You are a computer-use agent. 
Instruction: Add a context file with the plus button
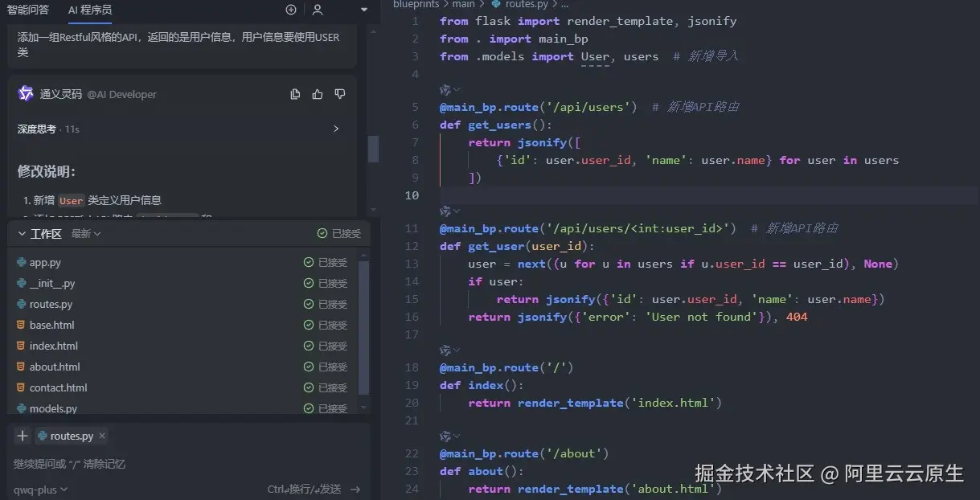[x=23, y=436]
